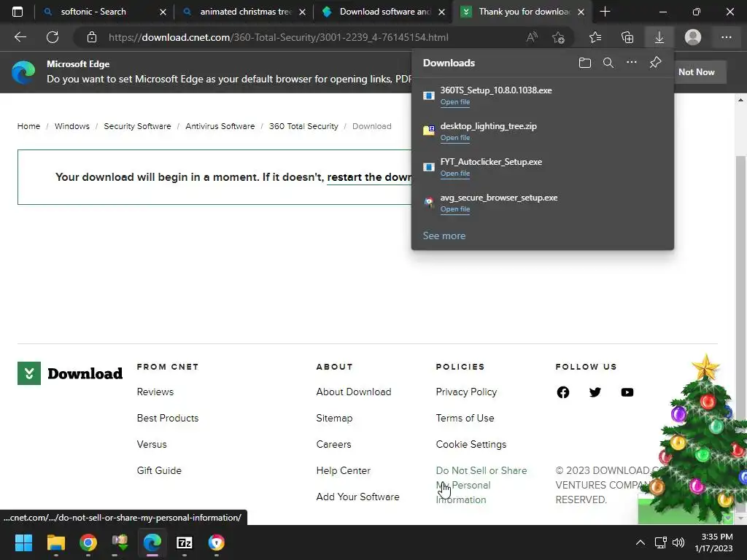
Task: Open file for 360TS_Setup_10.8.0.1038.exe
Action: pyautogui.click(x=455, y=102)
